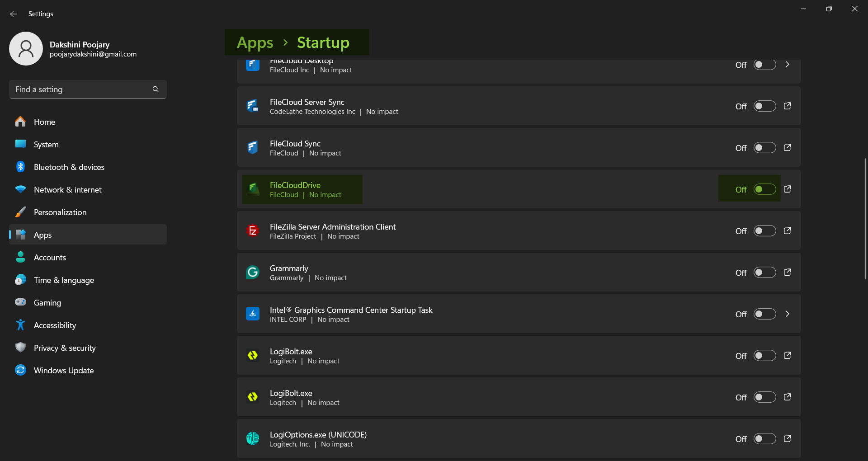This screenshot has height=461, width=868.
Task: Select the Grammarly row title text
Action: pyautogui.click(x=289, y=268)
